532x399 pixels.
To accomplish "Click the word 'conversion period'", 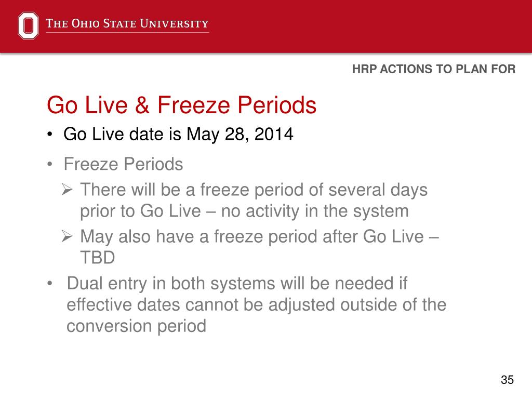I will coord(137,326).
